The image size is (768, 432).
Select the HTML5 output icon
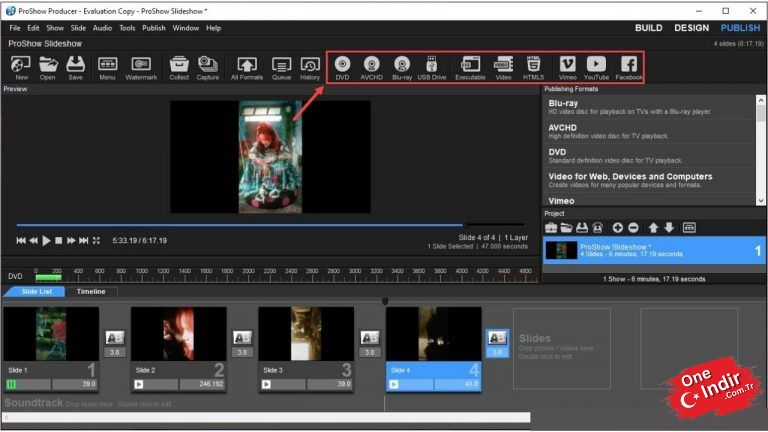(x=533, y=68)
